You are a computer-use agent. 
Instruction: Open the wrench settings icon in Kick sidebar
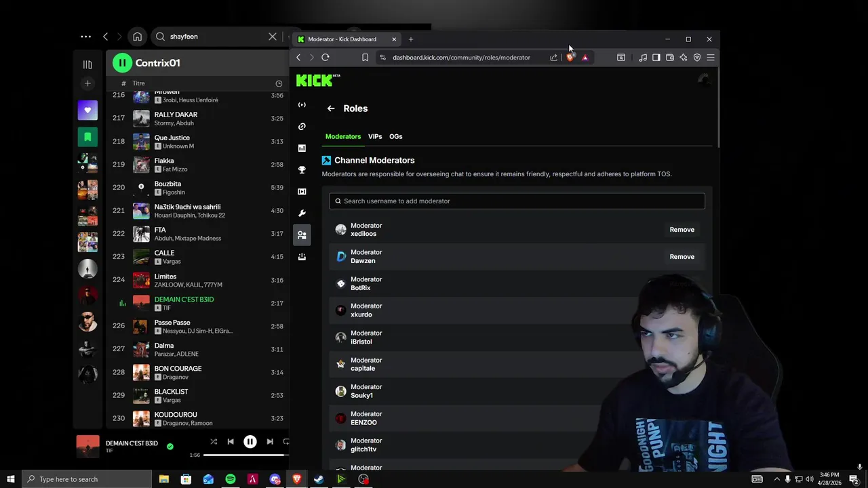click(x=302, y=213)
